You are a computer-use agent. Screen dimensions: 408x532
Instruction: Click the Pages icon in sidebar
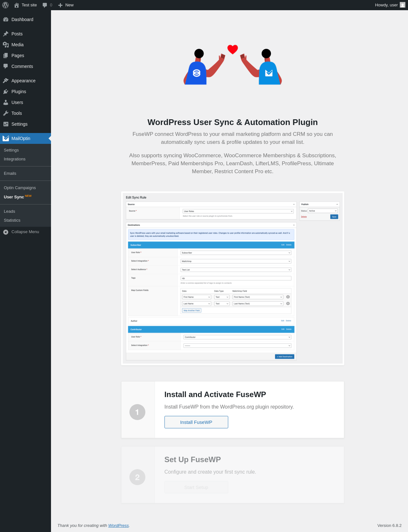point(6,55)
